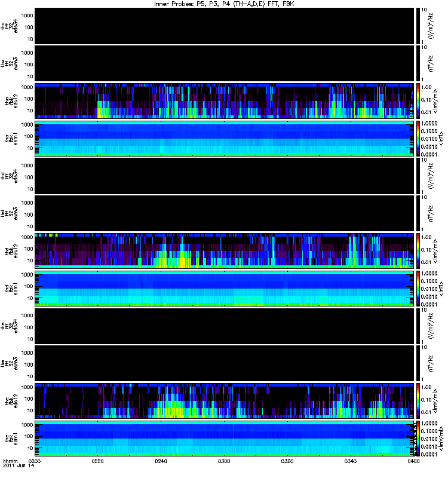Click the 'the fff 32 edc34' y-axis title

pos(9,326)
